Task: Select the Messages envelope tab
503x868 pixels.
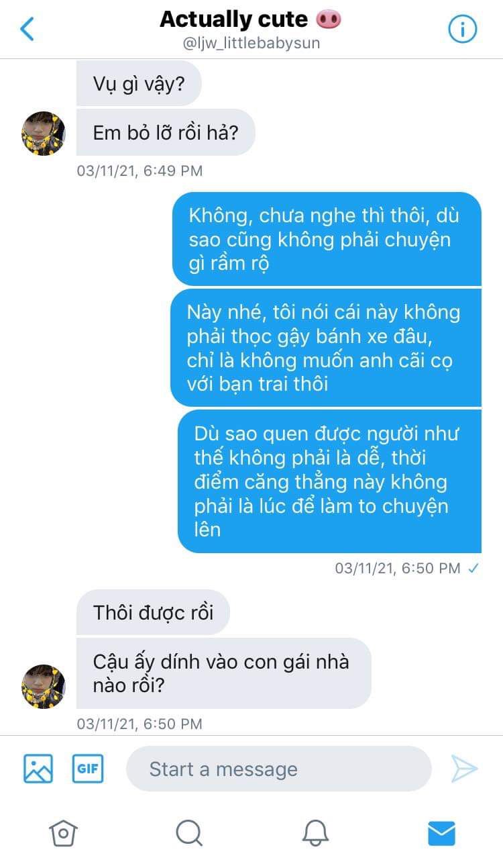Action: (x=441, y=833)
